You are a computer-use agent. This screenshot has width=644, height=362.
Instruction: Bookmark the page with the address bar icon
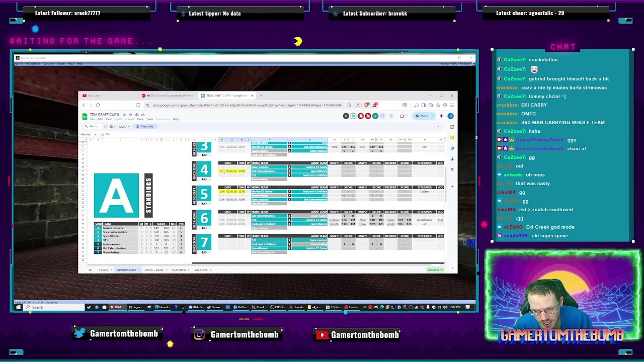tap(138, 105)
